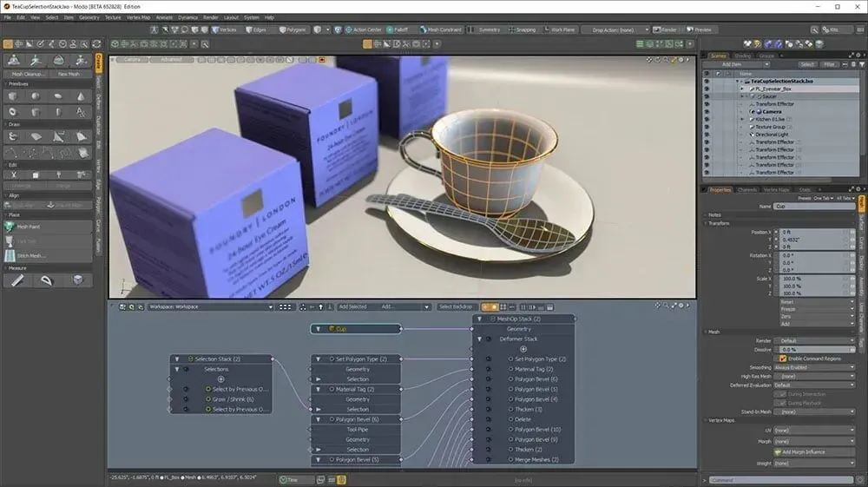This screenshot has width=868, height=487.
Task: Click the New Mesh button
Action: (x=69, y=74)
